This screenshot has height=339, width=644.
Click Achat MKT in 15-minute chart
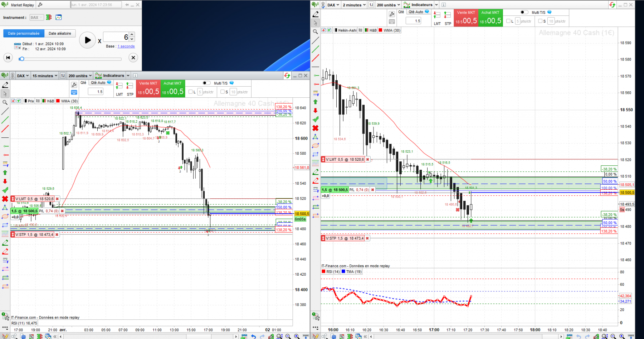(172, 88)
